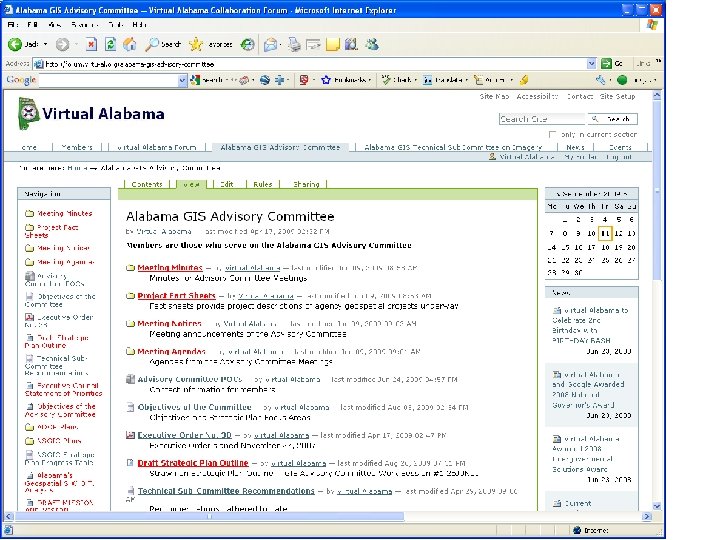720x540 pixels.
Task: Open the Search magnifier toolbar icon
Action: [x=152, y=44]
